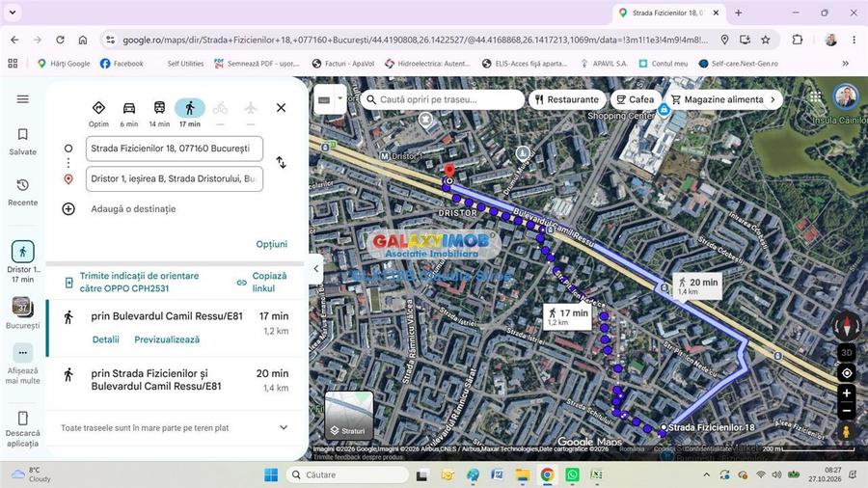868x488 pixels.
Task: Open the București sidebar thumbnail
Action: 23,312
